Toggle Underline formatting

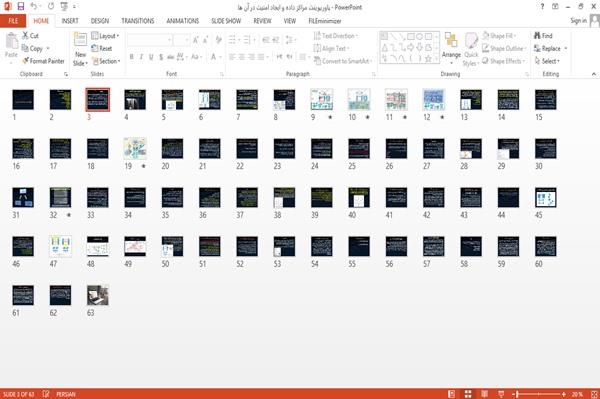pos(151,57)
